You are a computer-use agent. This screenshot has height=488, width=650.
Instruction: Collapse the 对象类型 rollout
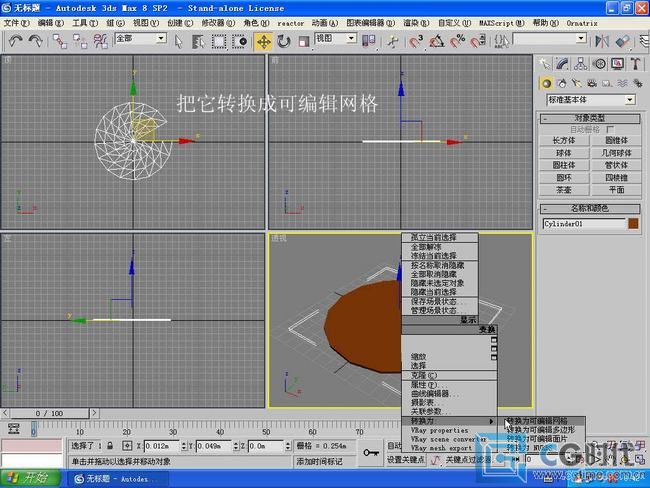(x=589, y=118)
